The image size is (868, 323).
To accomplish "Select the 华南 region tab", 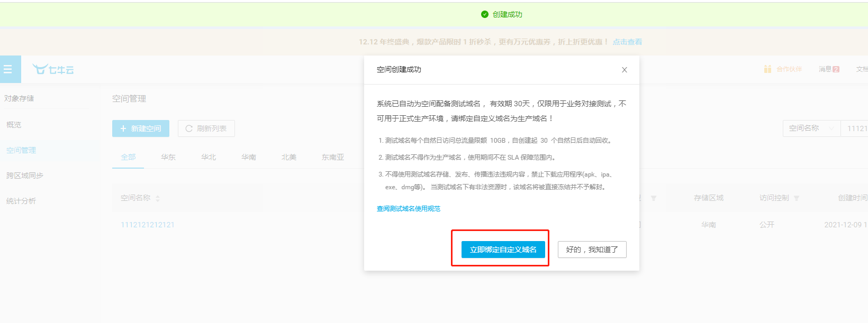I will click(249, 158).
